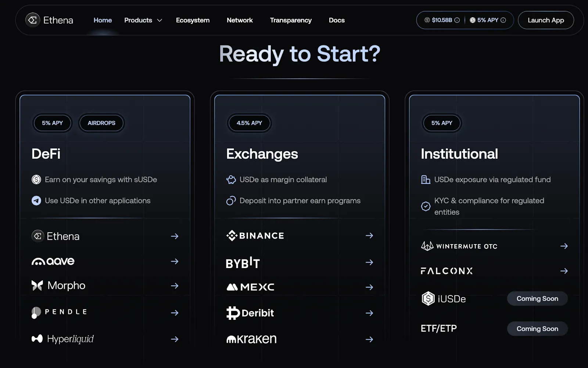Click the Kraken logo
The height and width of the screenshot is (368, 588).
tap(251, 339)
